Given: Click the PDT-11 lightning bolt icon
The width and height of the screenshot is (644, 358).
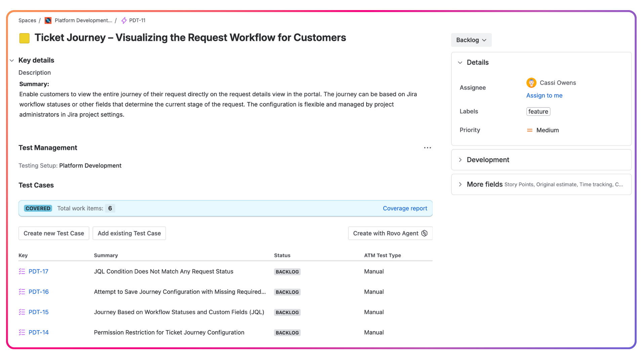Looking at the screenshot, I should point(124,21).
